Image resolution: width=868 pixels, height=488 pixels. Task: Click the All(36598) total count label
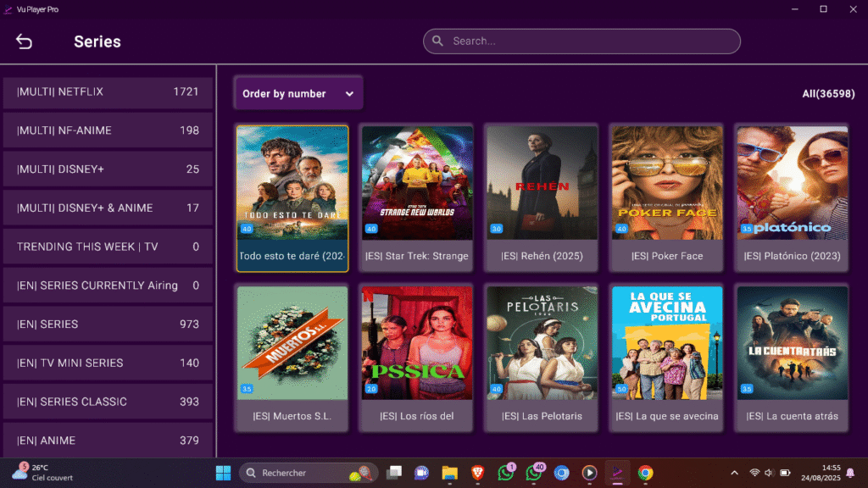(x=829, y=94)
